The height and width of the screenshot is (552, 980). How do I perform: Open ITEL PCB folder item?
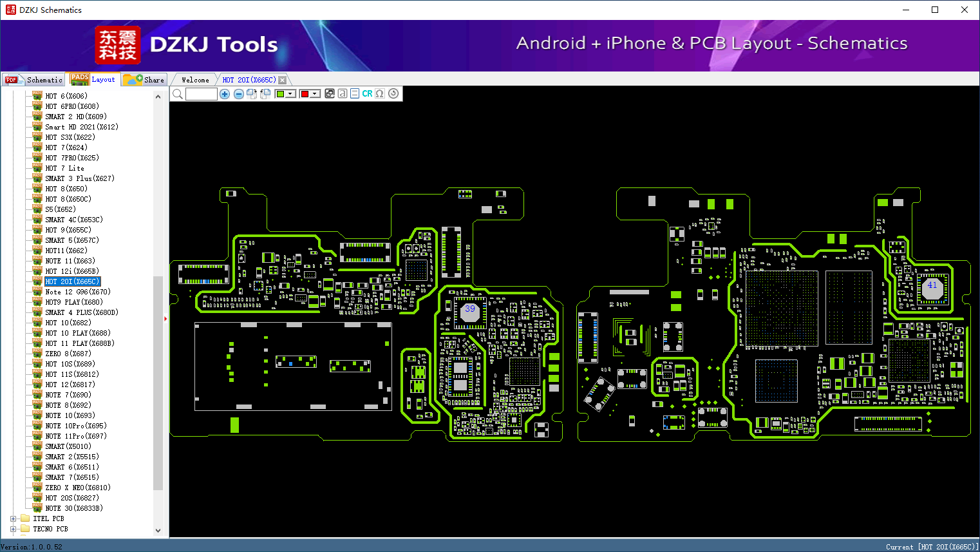(x=48, y=519)
